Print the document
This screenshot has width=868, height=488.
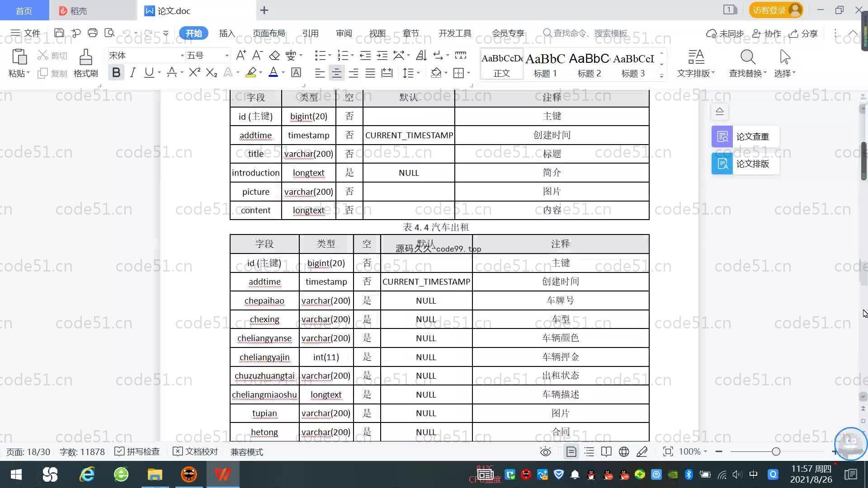point(93,33)
